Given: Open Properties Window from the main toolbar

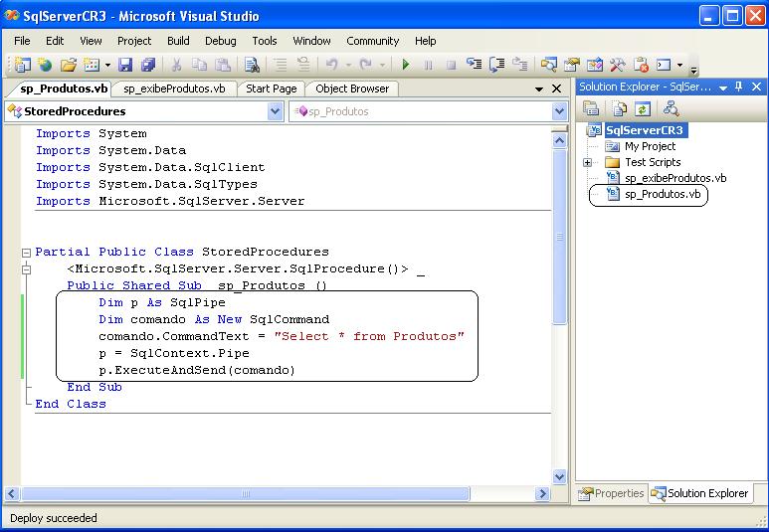Looking at the screenshot, I should (571, 65).
